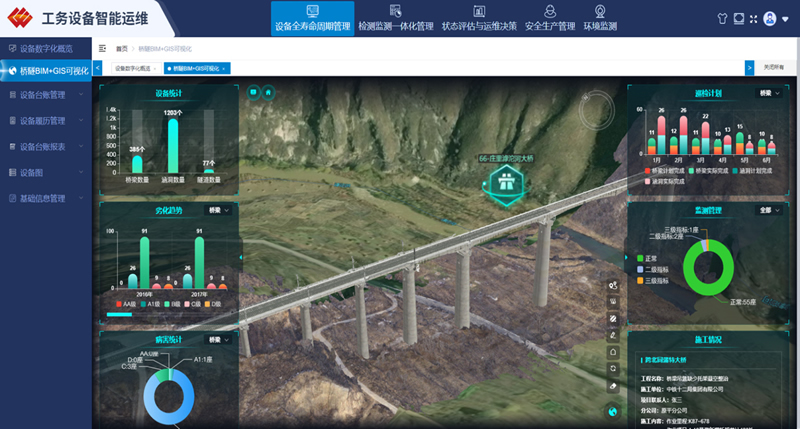The image size is (800, 429).
Task: Click the home icon on the map
Action: (268, 93)
